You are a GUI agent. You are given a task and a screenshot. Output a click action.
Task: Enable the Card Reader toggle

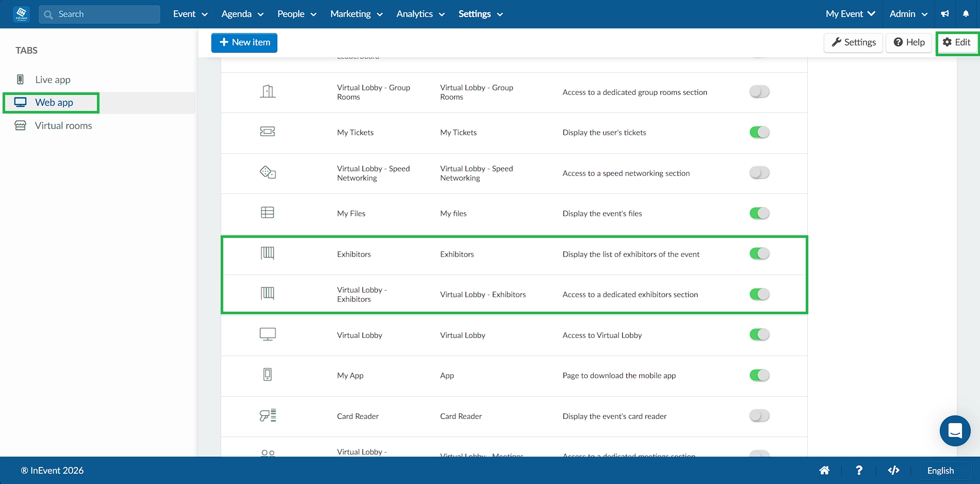pyautogui.click(x=759, y=416)
